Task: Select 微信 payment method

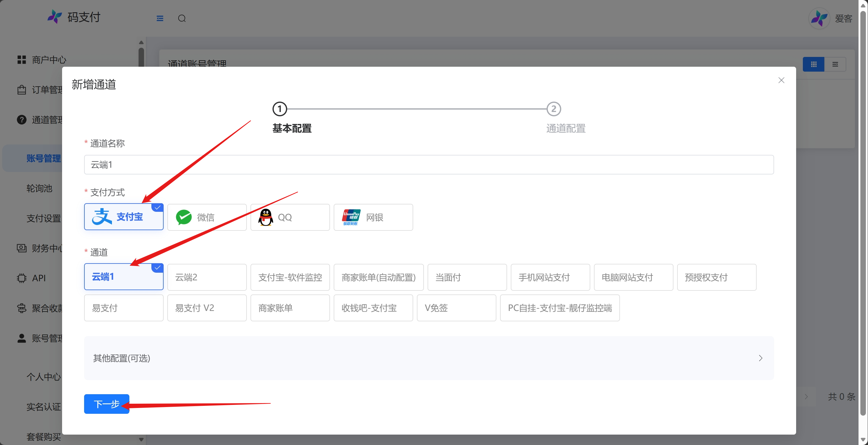Action: tap(207, 217)
